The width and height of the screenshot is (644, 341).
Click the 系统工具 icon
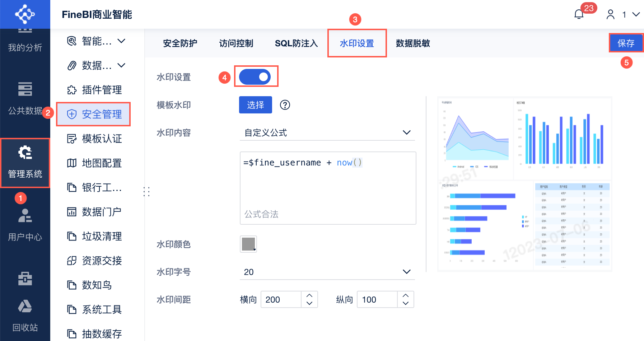72,309
